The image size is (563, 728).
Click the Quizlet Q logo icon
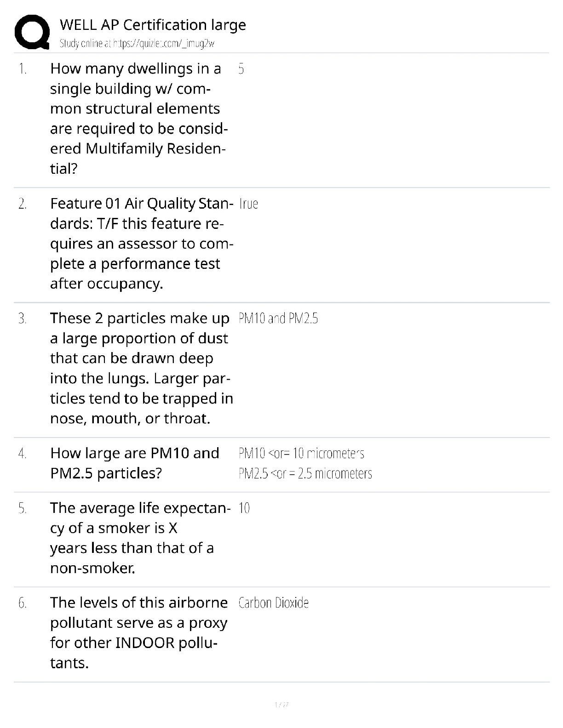click(32, 32)
